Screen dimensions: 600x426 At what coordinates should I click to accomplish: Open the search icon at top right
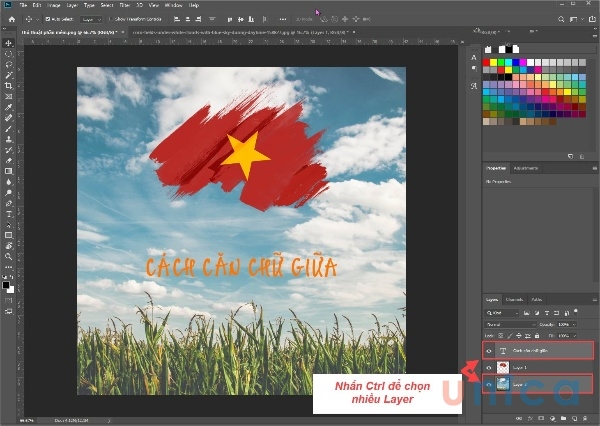tap(559, 19)
